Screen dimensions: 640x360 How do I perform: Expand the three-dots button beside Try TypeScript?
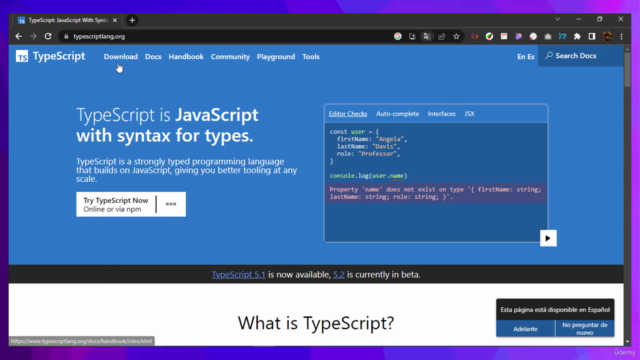[x=171, y=204]
